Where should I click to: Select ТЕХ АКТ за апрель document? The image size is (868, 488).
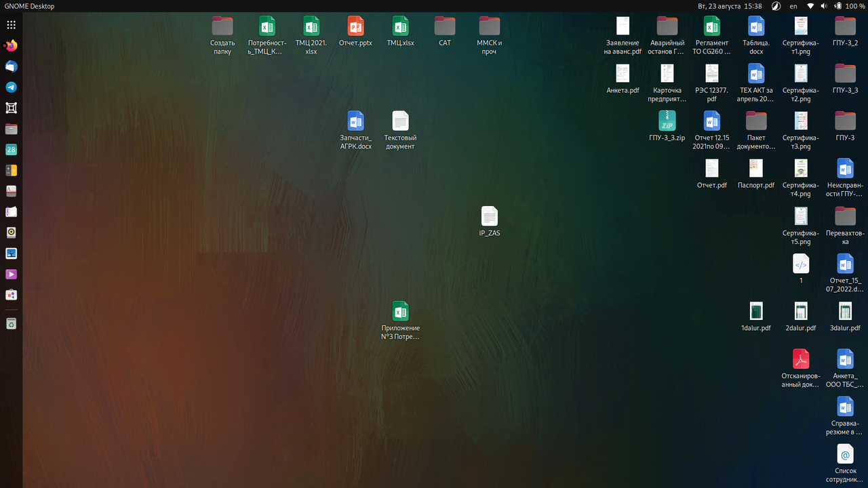(756, 83)
